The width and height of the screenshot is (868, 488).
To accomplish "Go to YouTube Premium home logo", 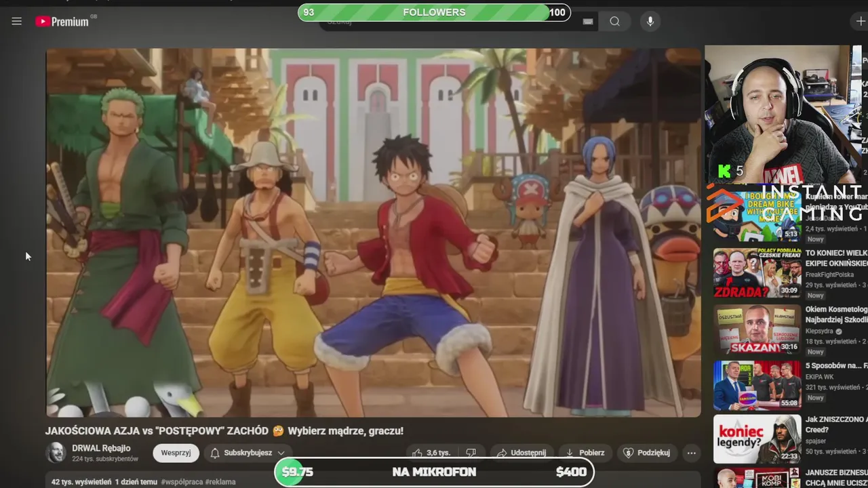I will 62,22.
